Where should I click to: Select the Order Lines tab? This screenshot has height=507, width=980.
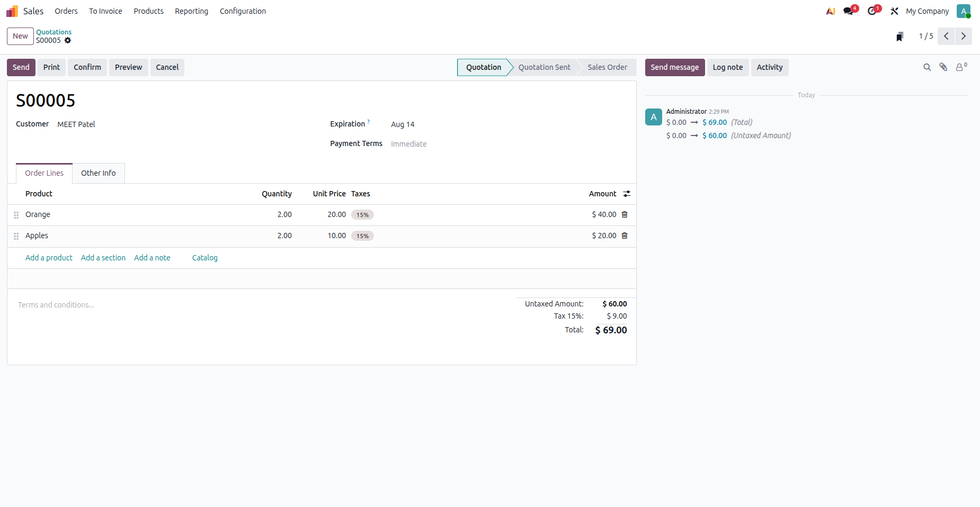[44, 173]
